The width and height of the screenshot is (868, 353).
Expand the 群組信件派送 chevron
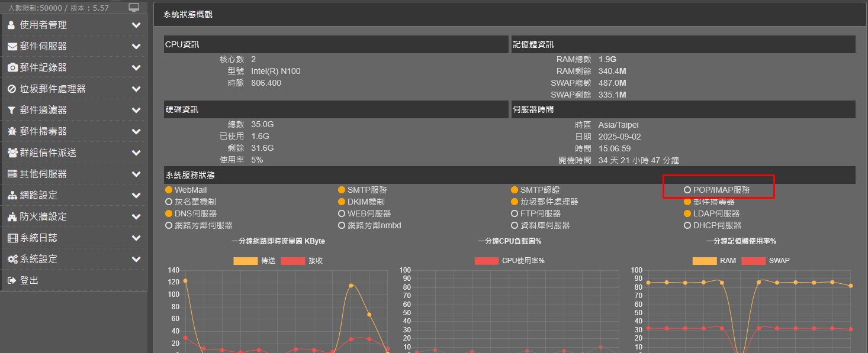point(136,153)
